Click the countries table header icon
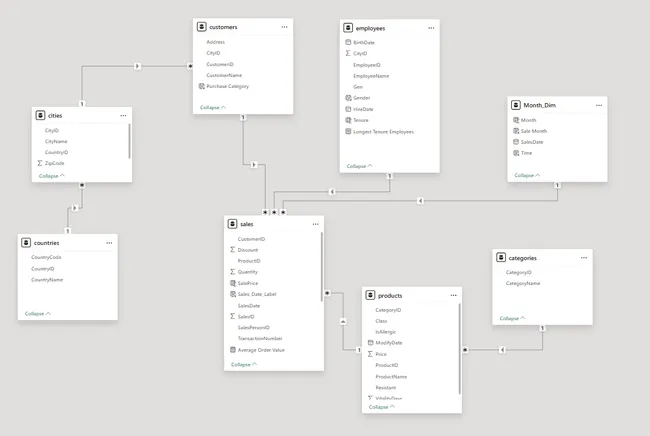Viewport: 650px width, 436px height. point(26,242)
